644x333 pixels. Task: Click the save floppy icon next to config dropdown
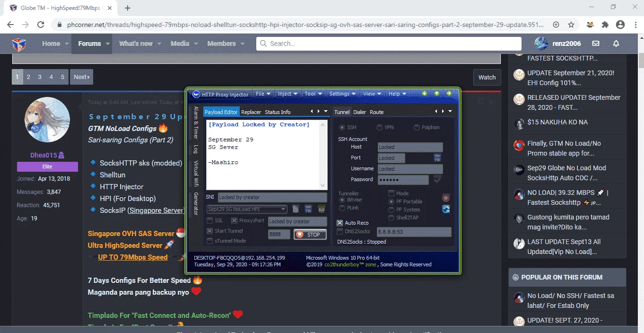point(308,209)
